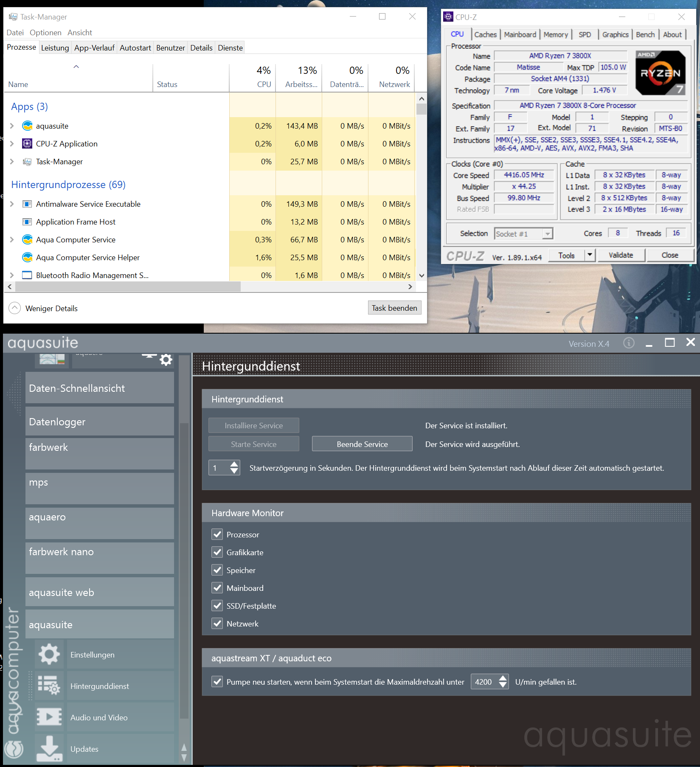
Task: Click the Application Frame Host icon
Action: (27, 222)
